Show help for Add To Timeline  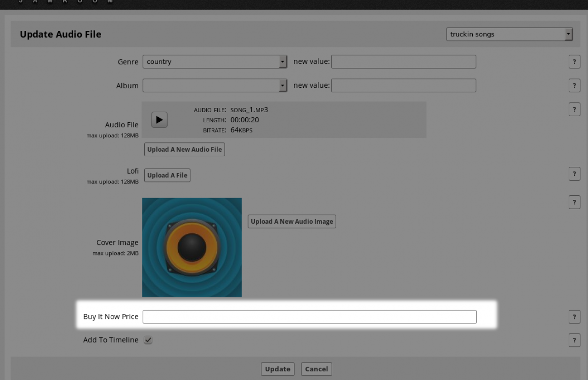pos(574,340)
